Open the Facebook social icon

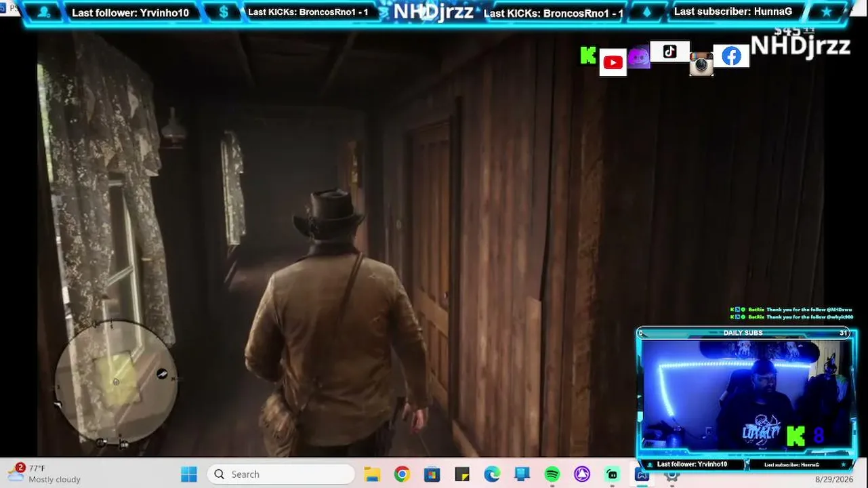coord(731,56)
